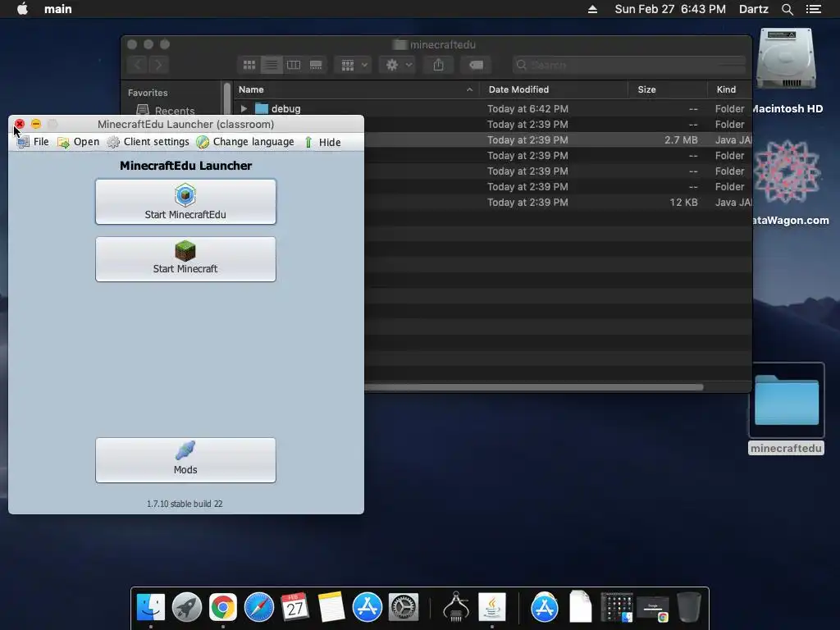Open the File menu in launcher
The height and width of the screenshot is (630, 840).
tap(33, 142)
